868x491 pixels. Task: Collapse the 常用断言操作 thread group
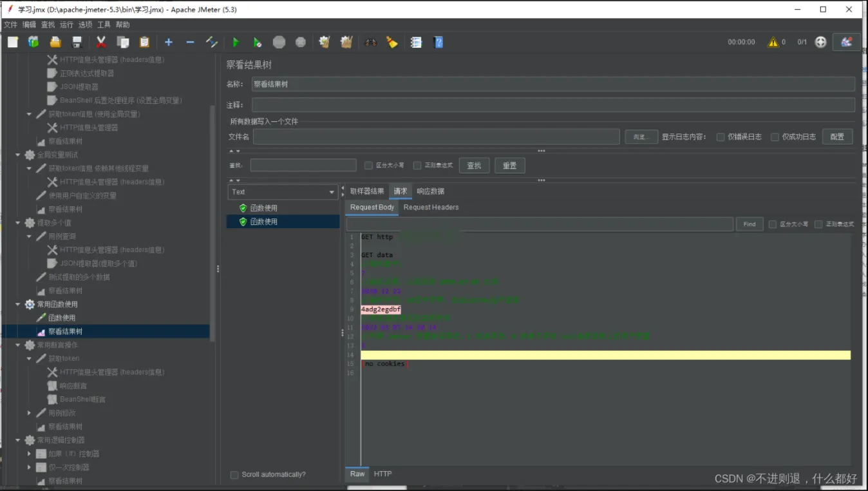pos(18,345)
